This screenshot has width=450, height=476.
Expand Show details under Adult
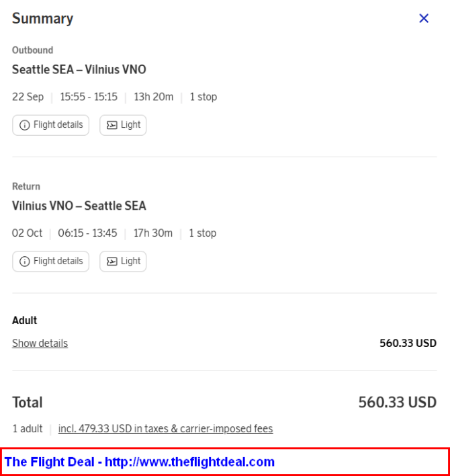click(x=40, y=344)
